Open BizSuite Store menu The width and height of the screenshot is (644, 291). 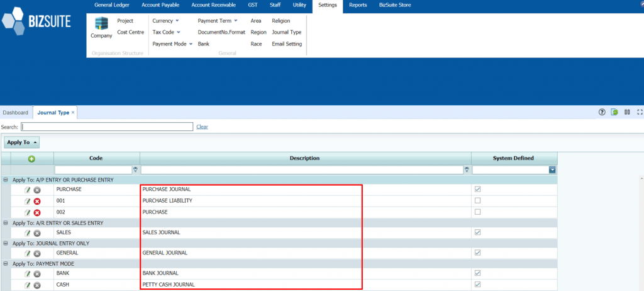(395, 5)
